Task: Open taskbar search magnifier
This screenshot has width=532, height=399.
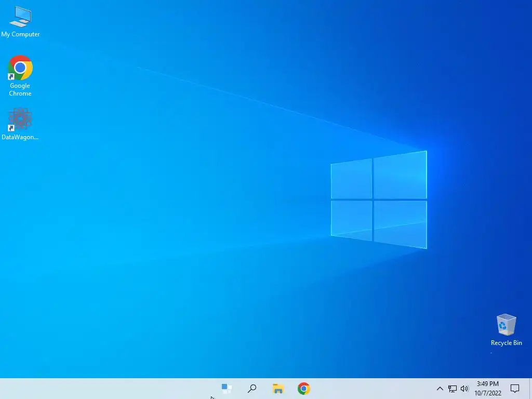Action: click(x=252, y=389)
